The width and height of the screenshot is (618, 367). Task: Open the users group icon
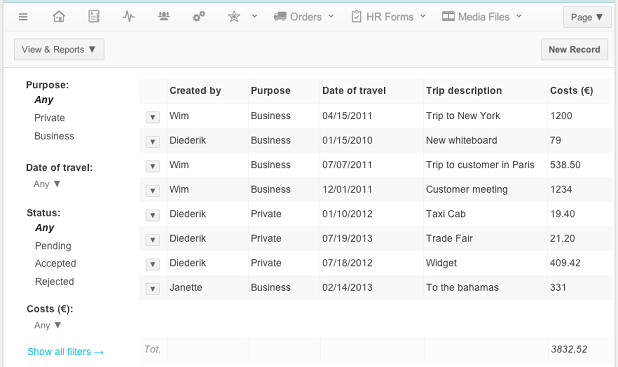coord(164,16)
